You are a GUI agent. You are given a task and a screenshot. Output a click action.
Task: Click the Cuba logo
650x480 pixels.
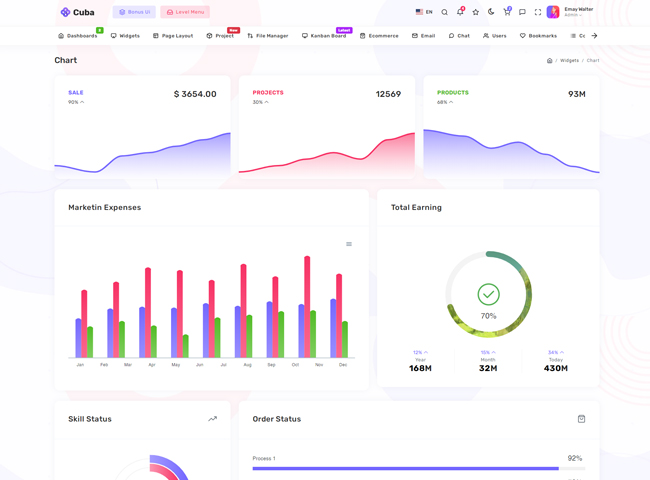coord(77,12)
